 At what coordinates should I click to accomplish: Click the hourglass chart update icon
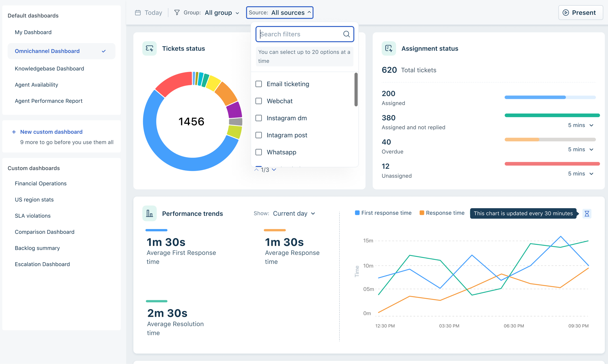click(587, 214)
